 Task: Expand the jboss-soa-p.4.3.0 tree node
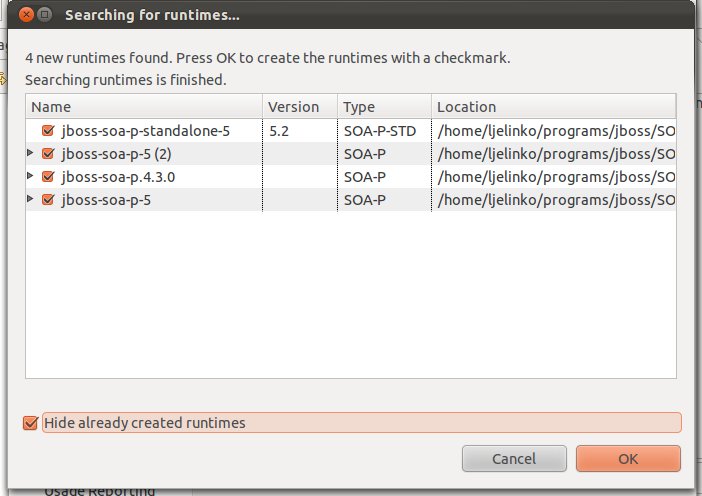pyautogui.click(x=32, y=176)
